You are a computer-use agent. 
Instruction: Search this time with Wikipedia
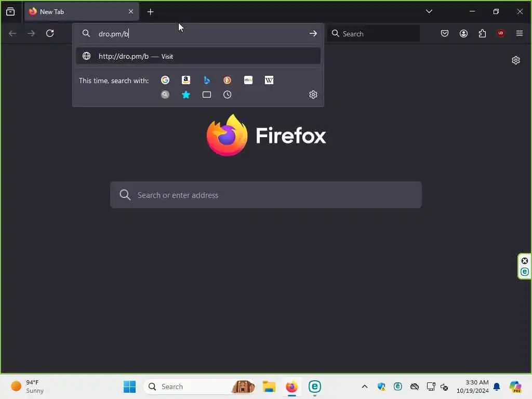click(x=269, y=80)
